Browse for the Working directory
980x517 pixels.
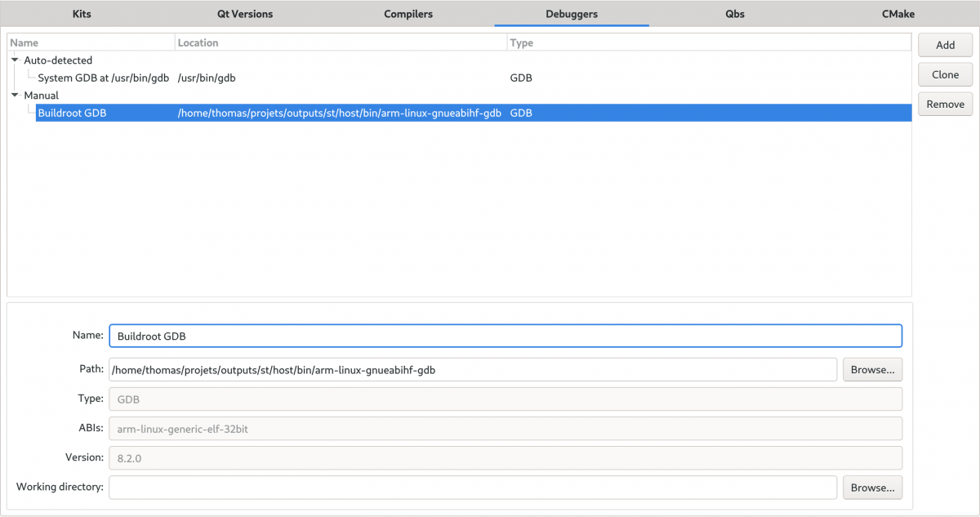[x=872, y=488]
